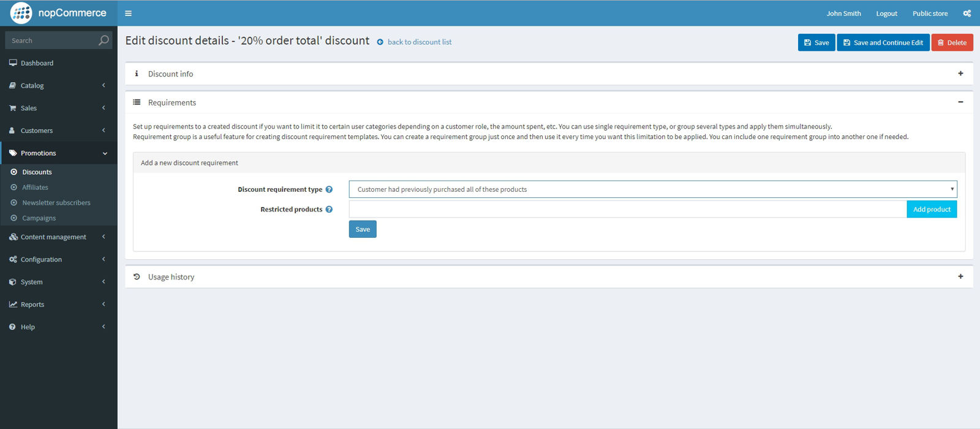Screen dimensions: 980x429
Task: Click the Usage history clock icon
Action: pos(137,277)
